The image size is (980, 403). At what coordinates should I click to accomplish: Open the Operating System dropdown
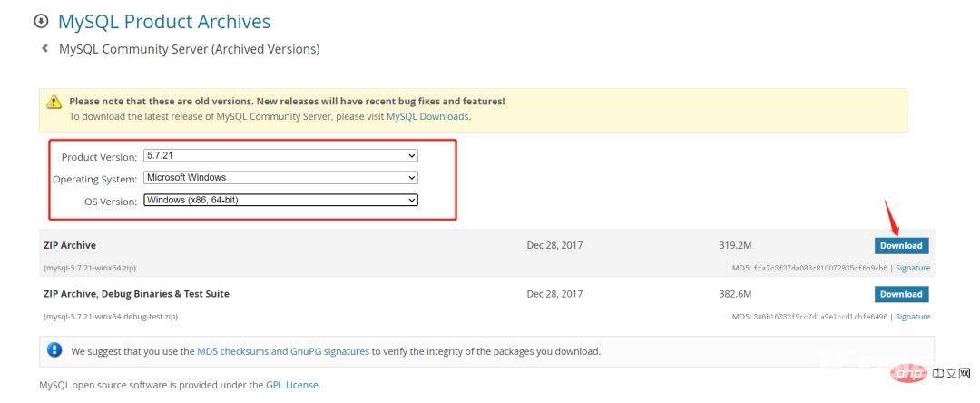click(x=280, y=177)
